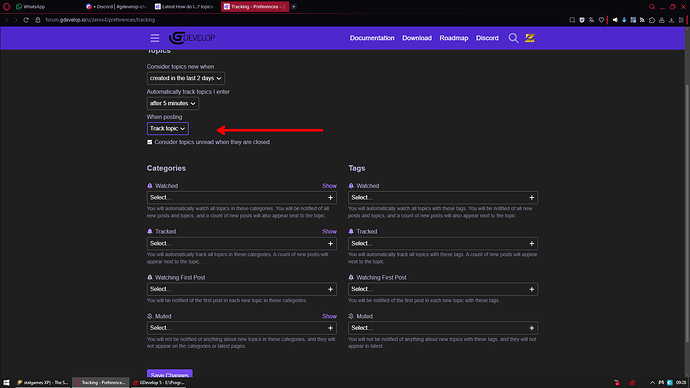Click the translate page icon
The height and width of the screenshot is (388, 690).
[591, 20]
